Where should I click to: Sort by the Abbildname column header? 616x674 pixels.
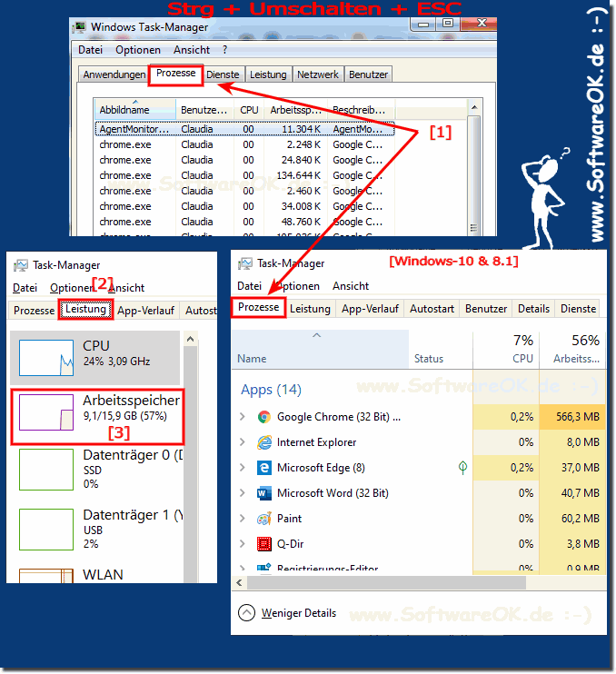tap(135, 109)
